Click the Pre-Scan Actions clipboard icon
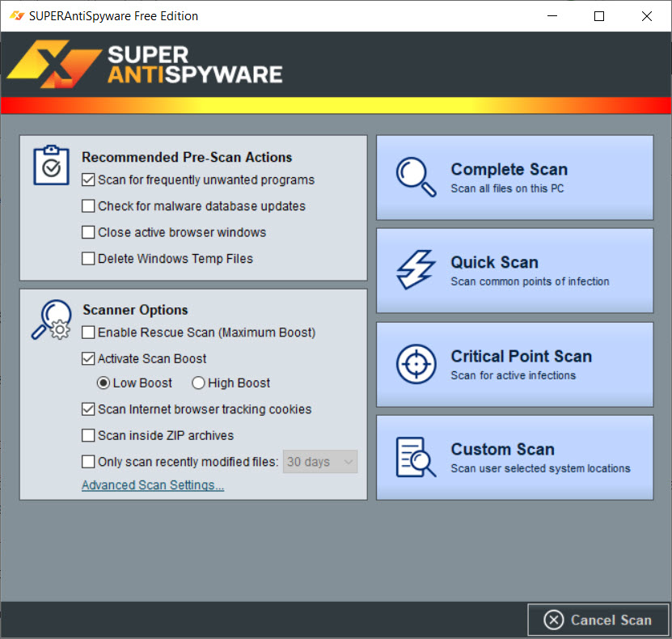 click(51, 166)
